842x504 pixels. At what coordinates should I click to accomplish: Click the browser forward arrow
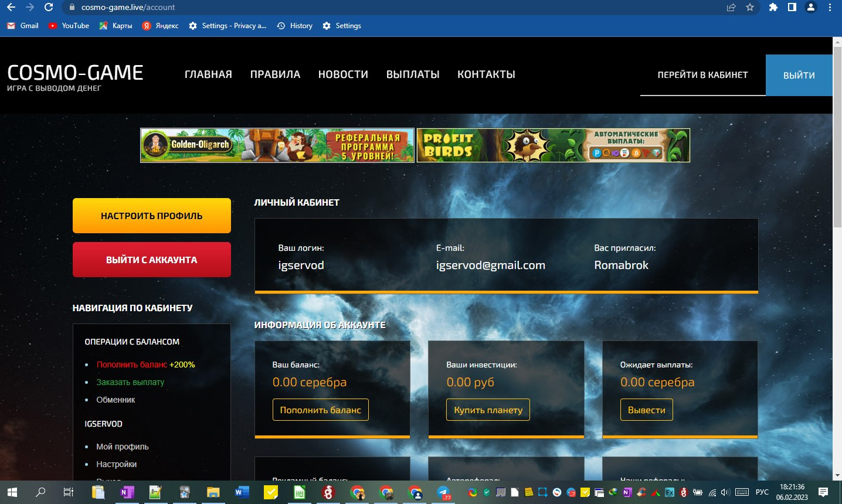pos(30,8)
